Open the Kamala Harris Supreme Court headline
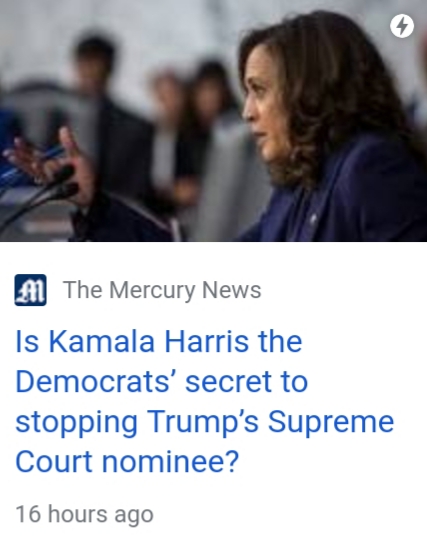This screenshot has width=427, height=551. pyautogui.click(x=205, y=401)
